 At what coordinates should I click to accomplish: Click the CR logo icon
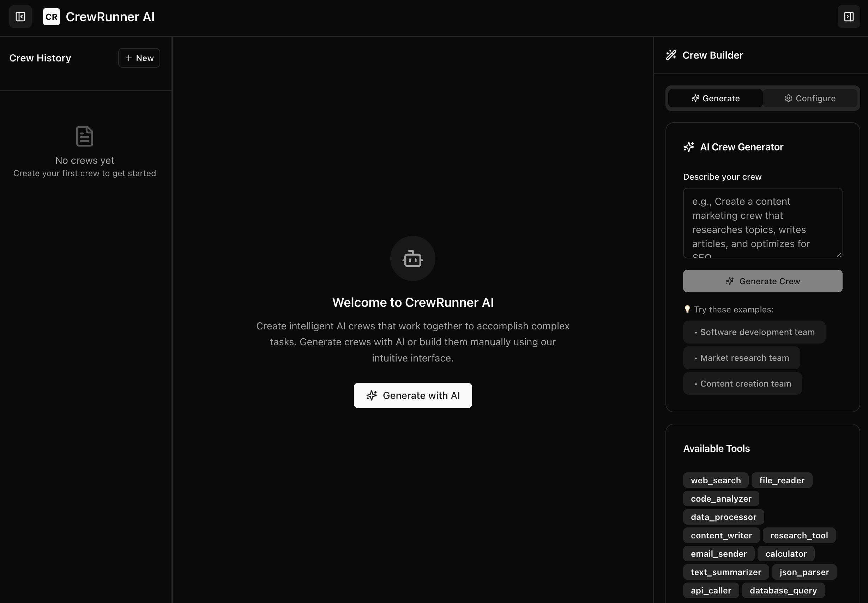(x=52, y=17)
